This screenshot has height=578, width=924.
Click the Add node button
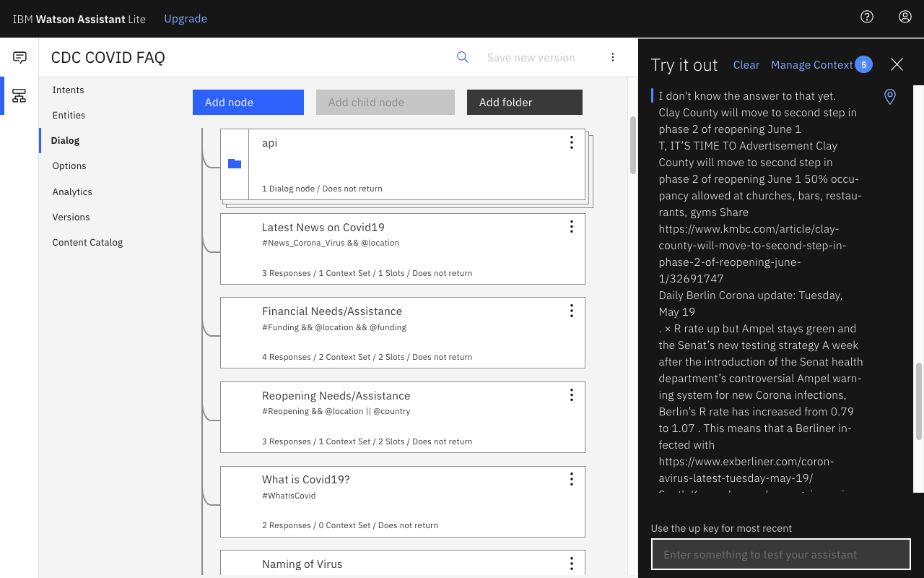(248, 102)
